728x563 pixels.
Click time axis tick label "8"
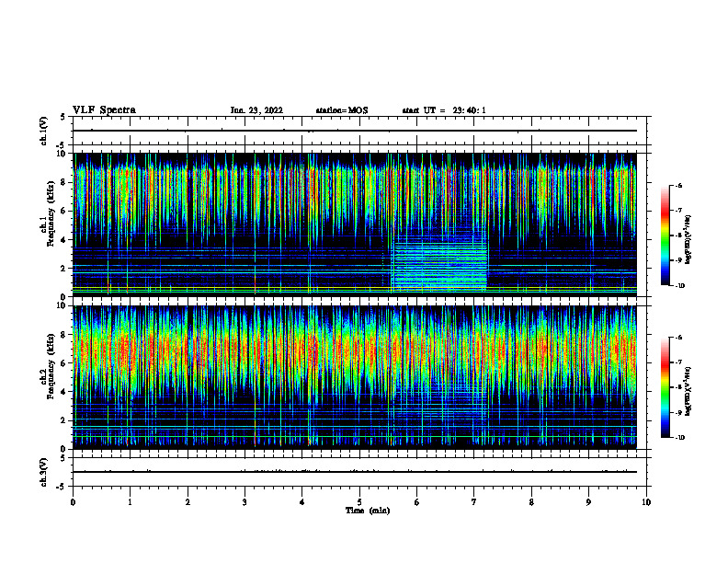click(531, 502)
